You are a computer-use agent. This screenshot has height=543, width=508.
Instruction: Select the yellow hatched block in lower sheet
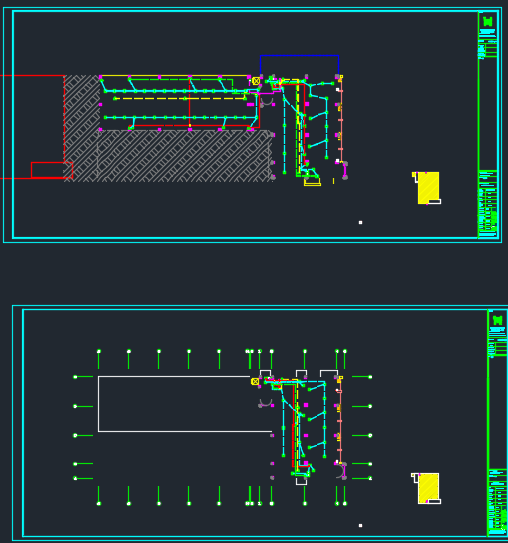428,488
